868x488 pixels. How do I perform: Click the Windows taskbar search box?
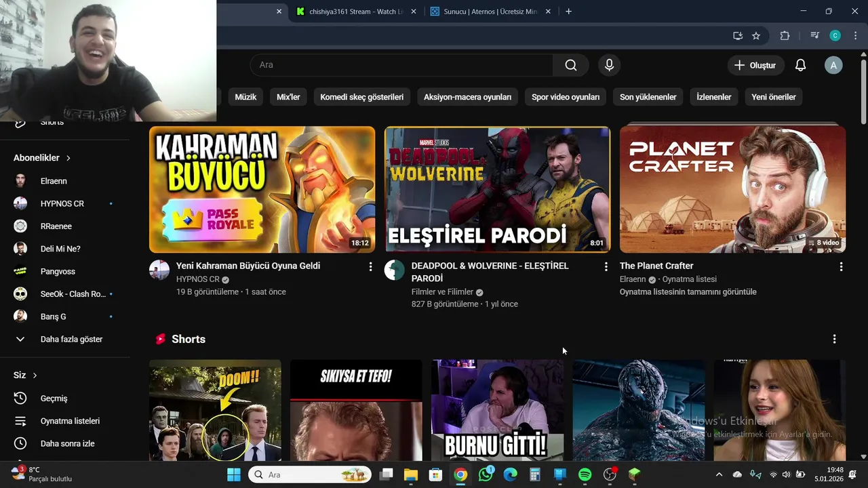point(309,474)
